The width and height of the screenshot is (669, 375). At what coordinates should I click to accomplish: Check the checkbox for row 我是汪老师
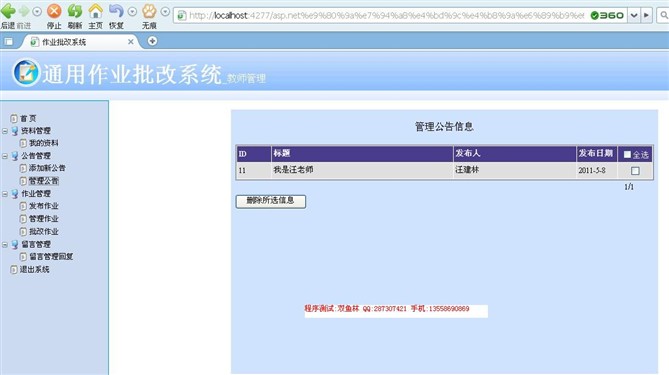(x=635, y=171)
